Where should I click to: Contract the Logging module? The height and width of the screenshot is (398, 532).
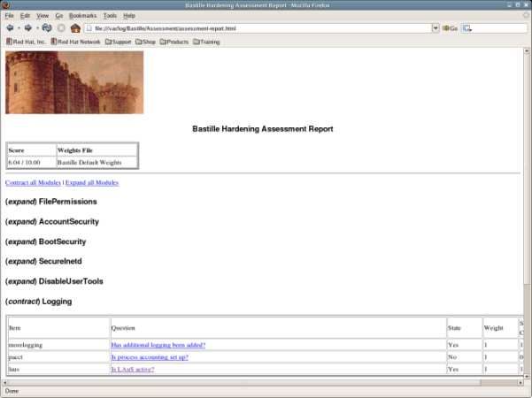(x=23, y=302)
